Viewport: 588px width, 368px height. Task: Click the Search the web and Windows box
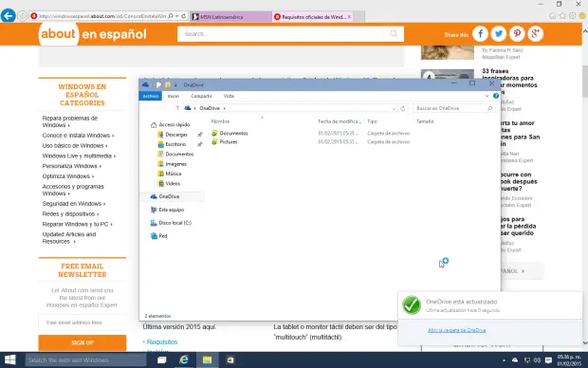pos(85,360)
